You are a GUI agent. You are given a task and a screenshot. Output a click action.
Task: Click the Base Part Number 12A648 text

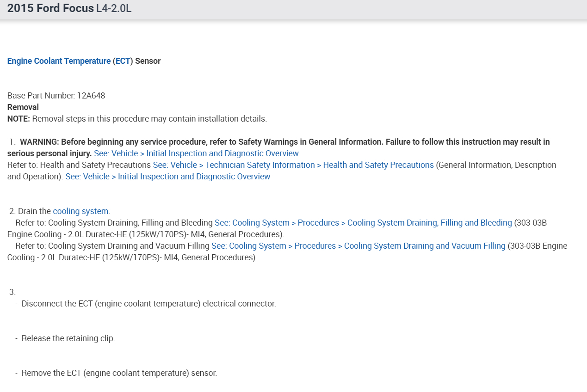(x=56, y=96)
